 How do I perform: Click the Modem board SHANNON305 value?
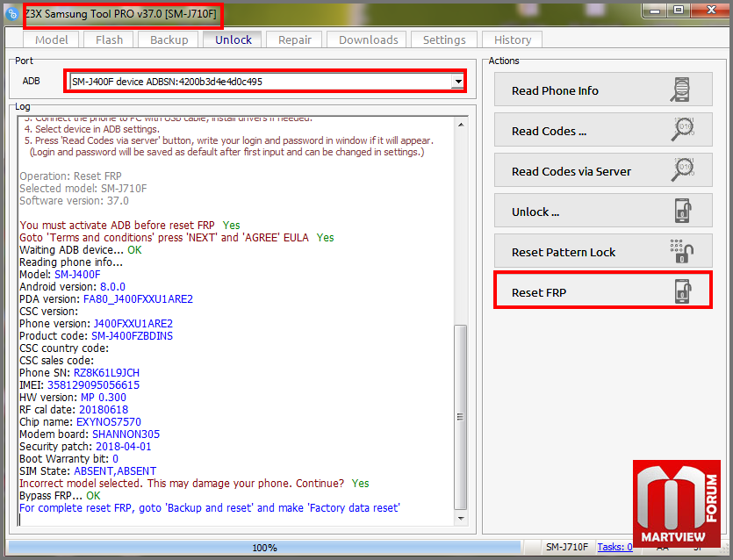(126, 434)
